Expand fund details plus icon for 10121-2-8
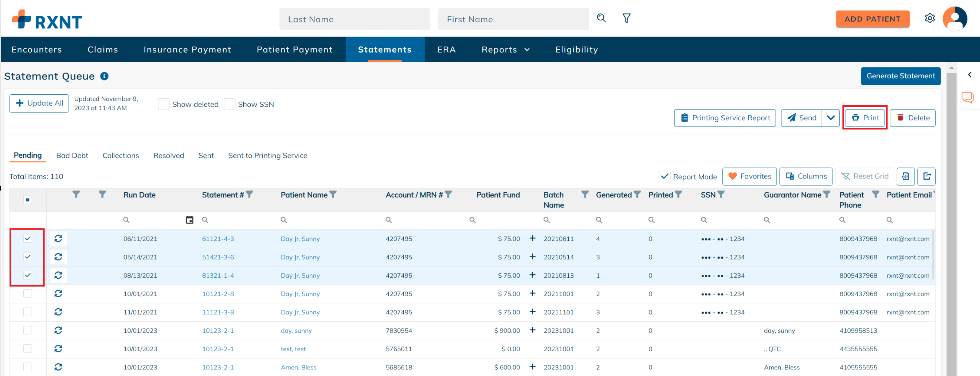 point(533,293)
